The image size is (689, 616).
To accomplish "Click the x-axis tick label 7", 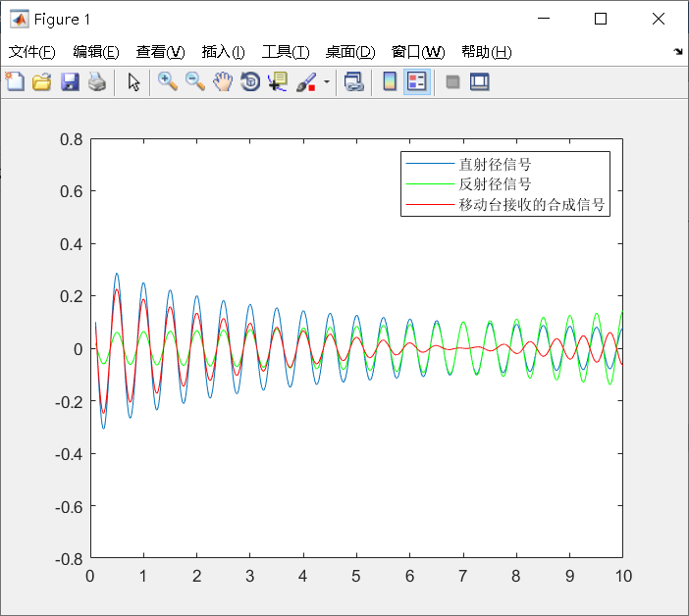I will click(x=462, y=576).
